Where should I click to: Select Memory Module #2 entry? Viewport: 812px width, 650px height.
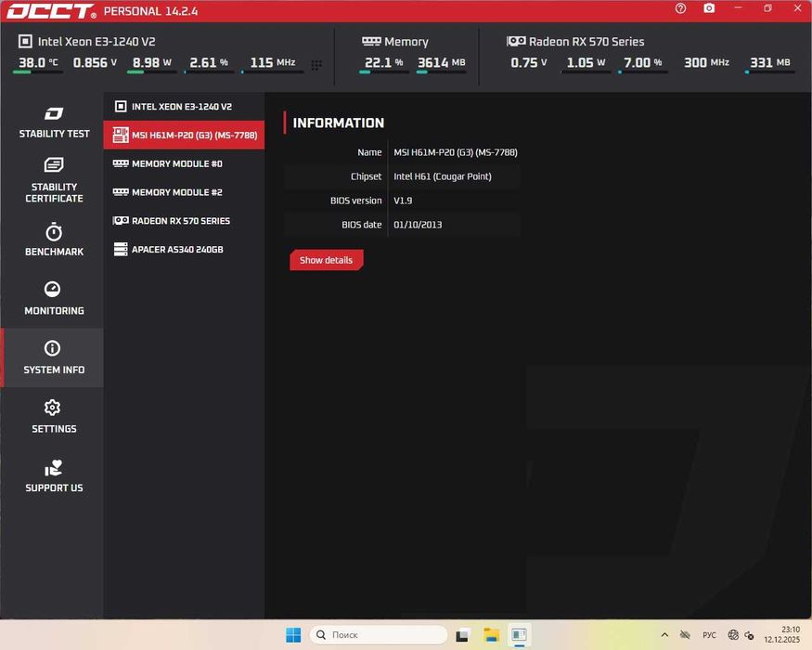(x=184, y=192)
